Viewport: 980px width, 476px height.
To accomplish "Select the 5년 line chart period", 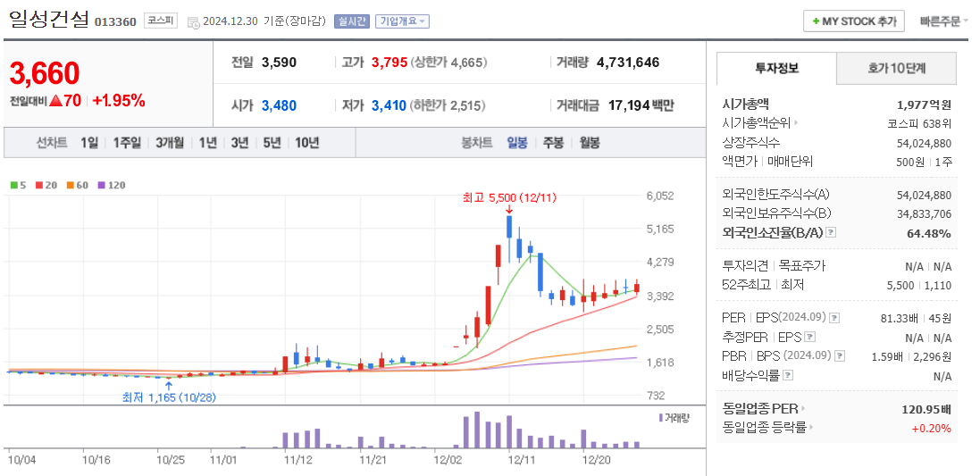I will tap(272, 142).
